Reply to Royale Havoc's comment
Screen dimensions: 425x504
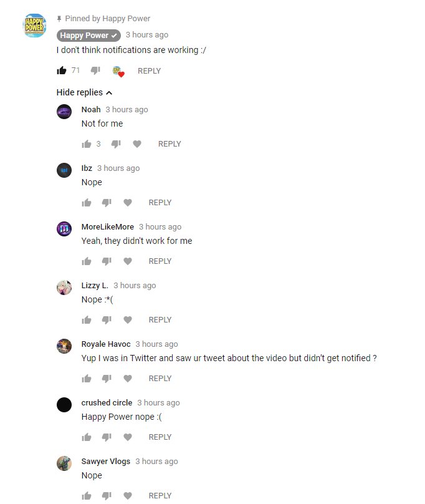tap(160, 379)
